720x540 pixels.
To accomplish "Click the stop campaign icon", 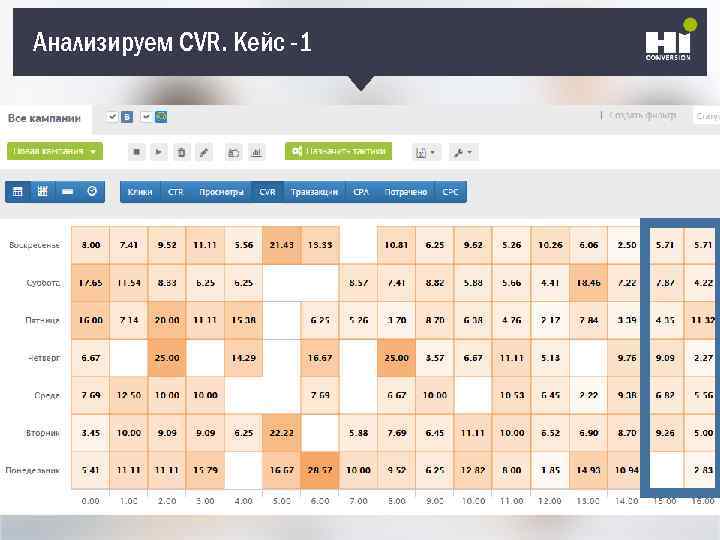I will click(x=136, y=152).
